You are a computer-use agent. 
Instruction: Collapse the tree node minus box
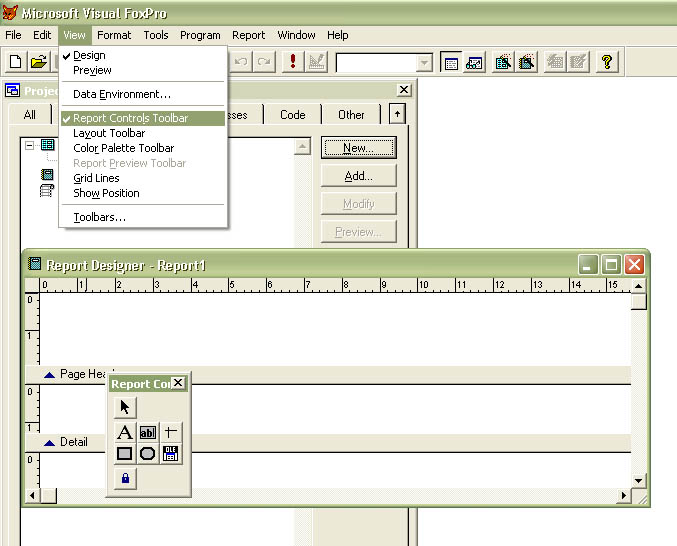click(x=29, y=145)
